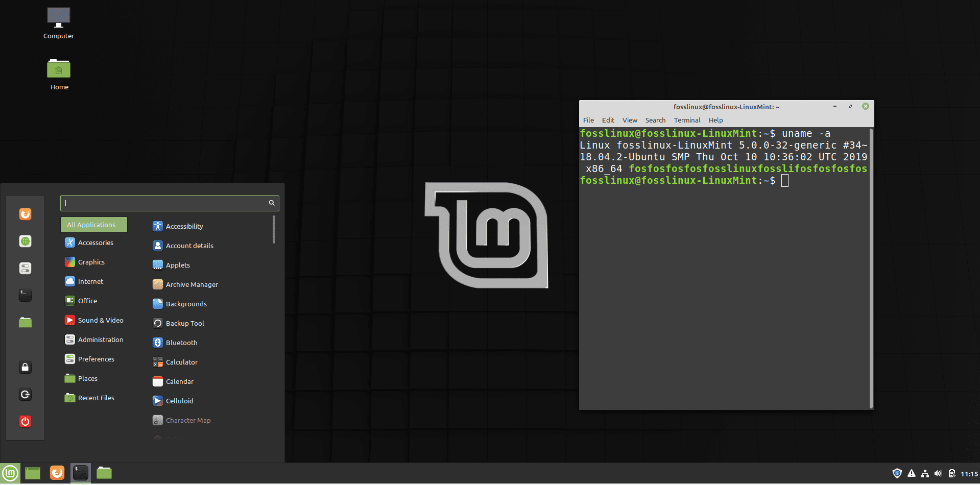Select Terminal window in taskbar
Image resolution: width=980 pixels, height=485 pixels.
(x=81, y=473)
